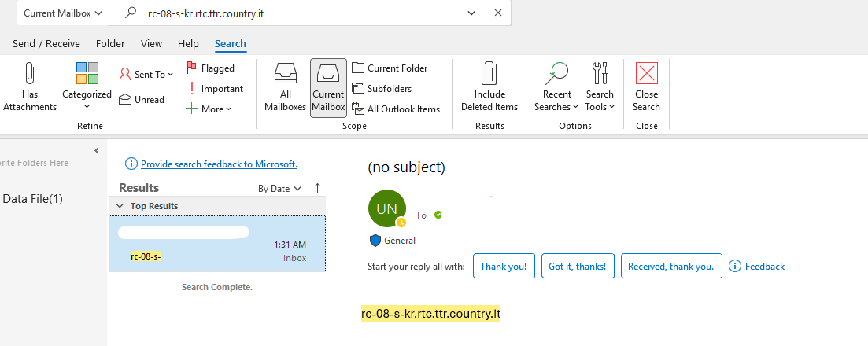
Task: Open the More refine options
Action: pos(209,109)
